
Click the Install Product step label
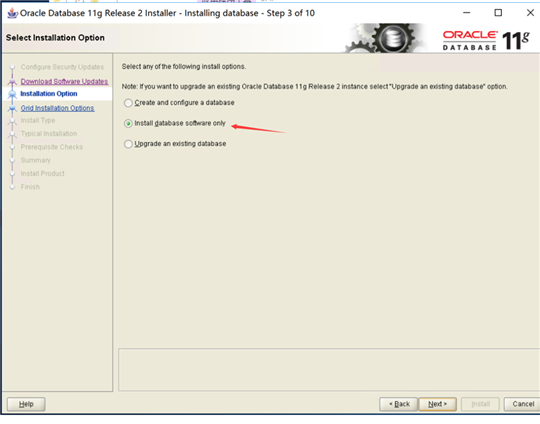(x=42, y=174)
